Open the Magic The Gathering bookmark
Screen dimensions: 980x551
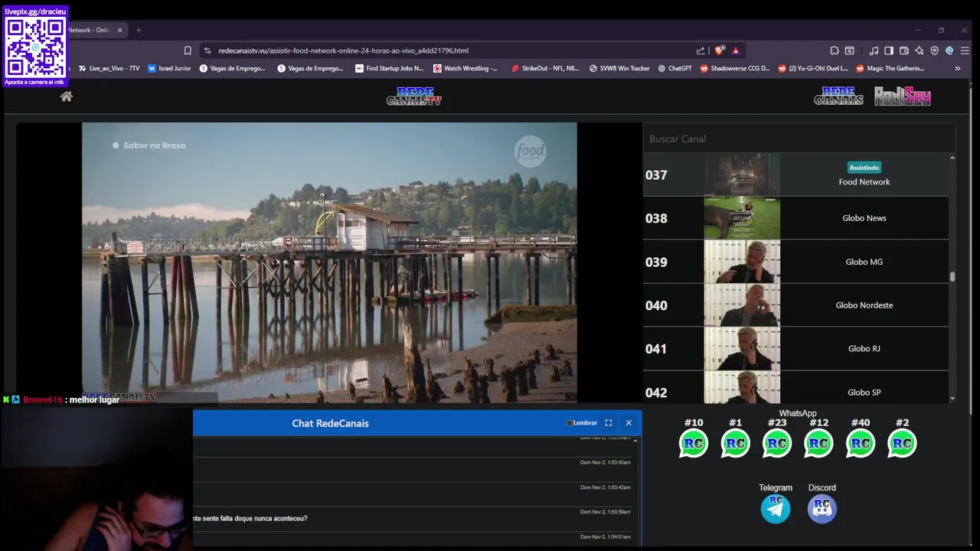[x=890, y=68]
